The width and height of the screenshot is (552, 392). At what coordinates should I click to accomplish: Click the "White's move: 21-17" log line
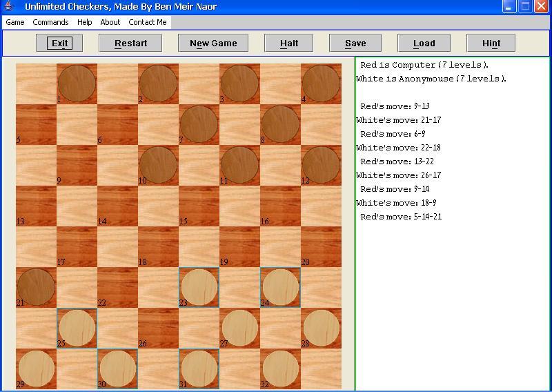[399, 120]
